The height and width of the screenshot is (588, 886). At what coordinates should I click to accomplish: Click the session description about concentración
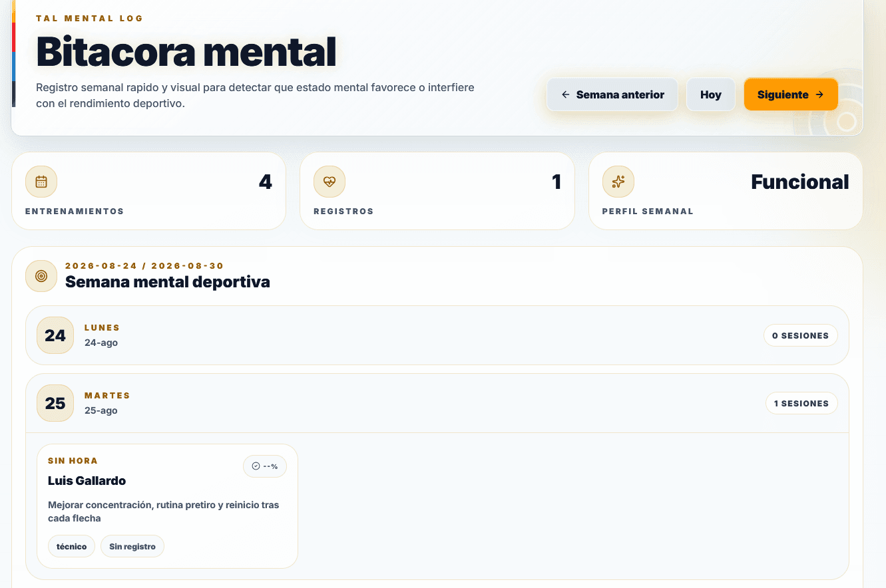tap(164, 512)
